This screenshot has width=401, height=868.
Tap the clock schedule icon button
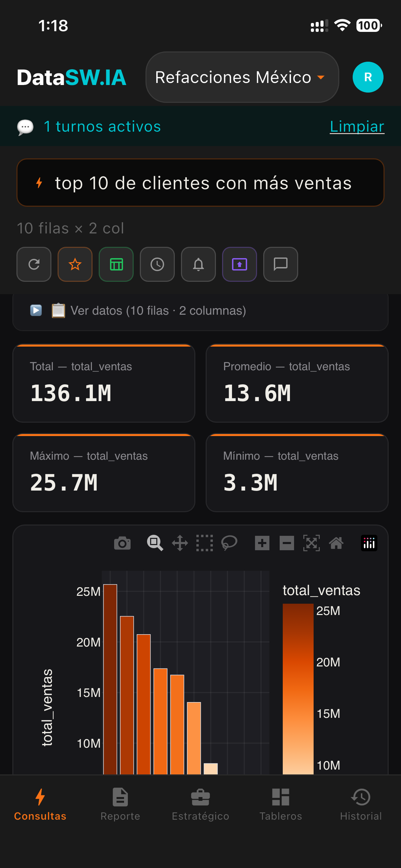click(x=157, y=264)
